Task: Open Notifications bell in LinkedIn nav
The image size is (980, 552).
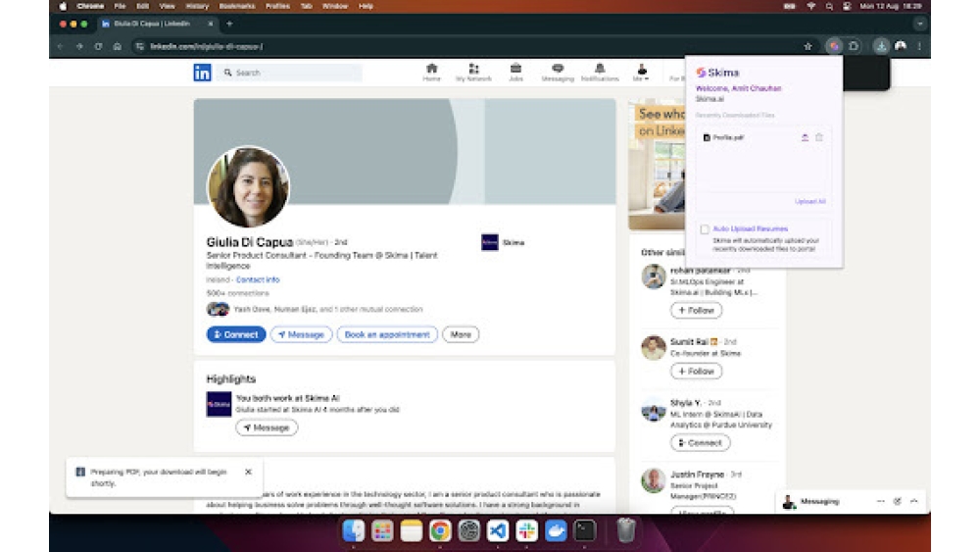Action: pos(600,73)
